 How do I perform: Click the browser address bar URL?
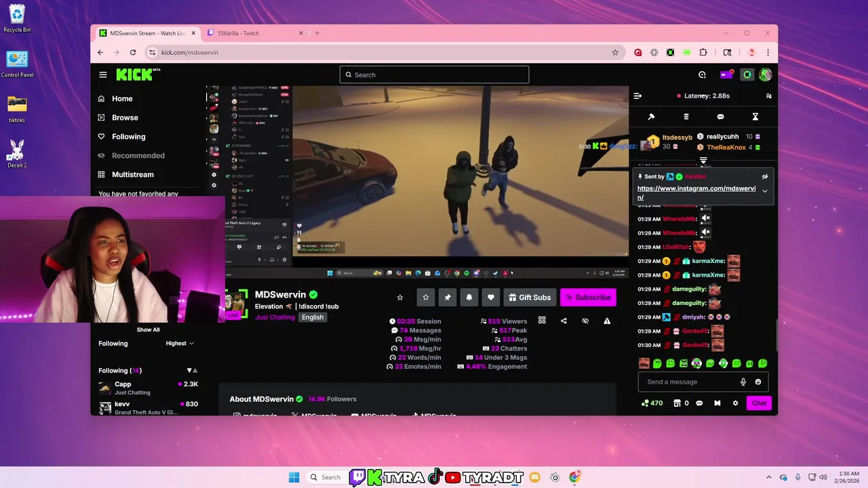[189, 52]
